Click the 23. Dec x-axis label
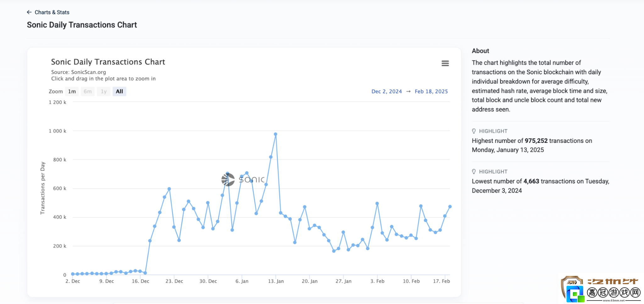The width and height of the screenshot is (644, 304). (174, 281)
